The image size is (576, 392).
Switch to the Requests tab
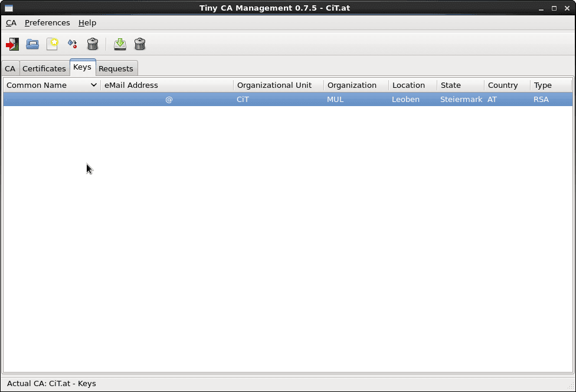point(116,68)
